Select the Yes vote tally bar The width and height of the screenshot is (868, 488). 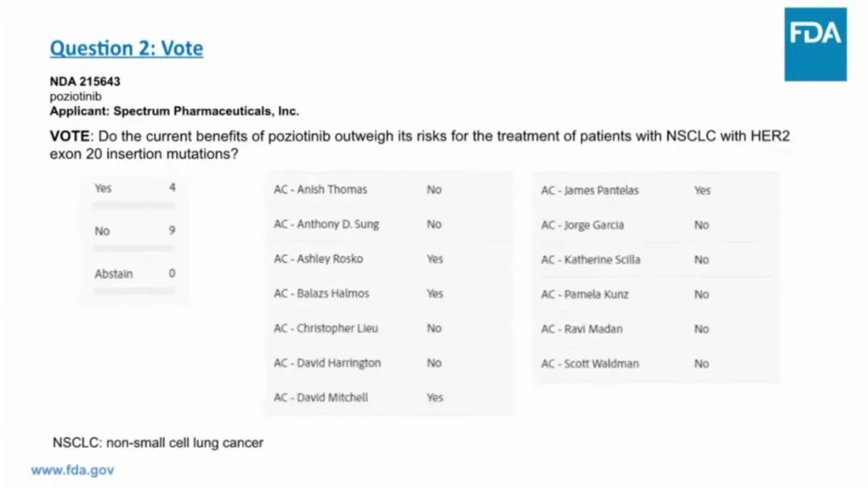pos(134,194)
